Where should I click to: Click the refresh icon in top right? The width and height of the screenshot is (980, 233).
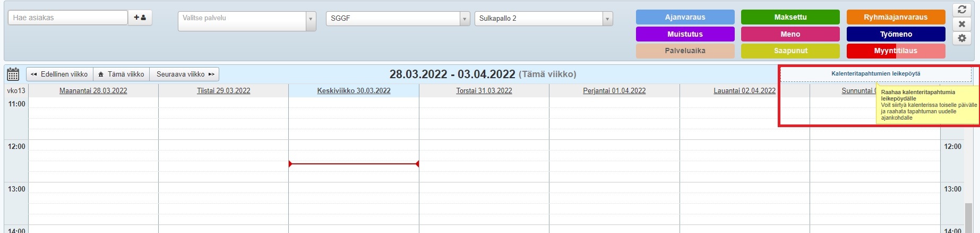[x=961, y=10]
